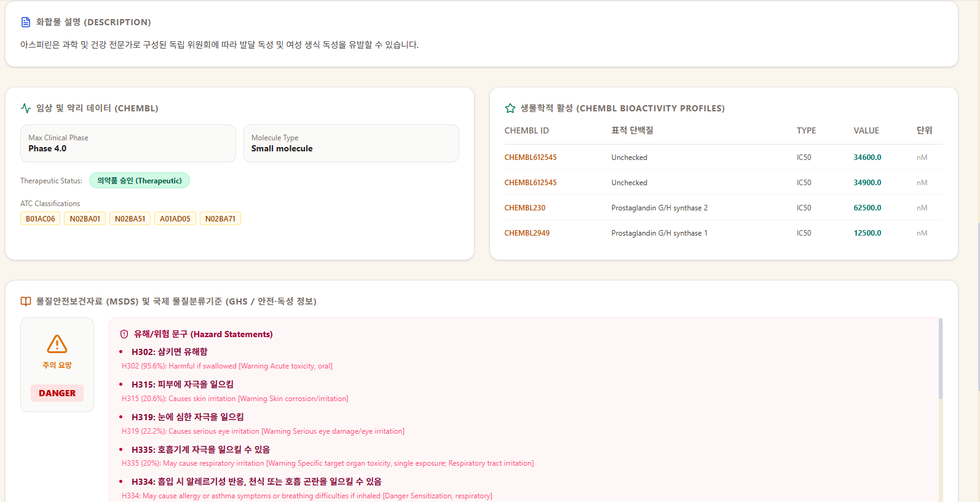Open the CHEMBL2949 link
Viewport: 980px width, 502px height.
pyautogui.click(x=527, y=233)
